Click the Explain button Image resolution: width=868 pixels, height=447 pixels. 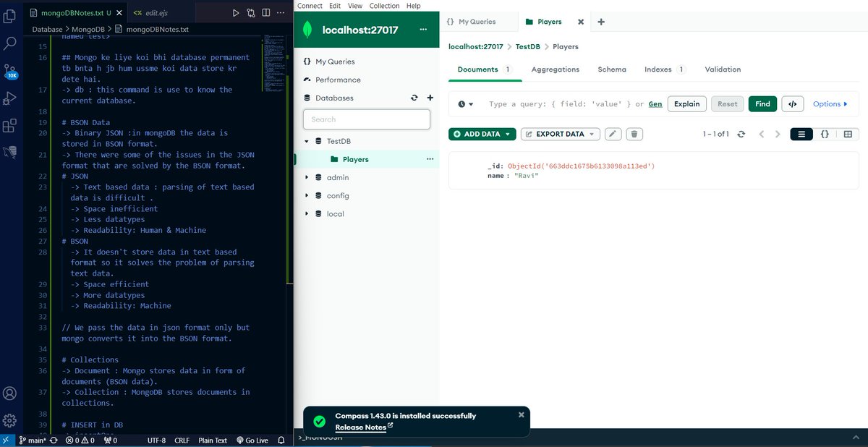point(686,104)
